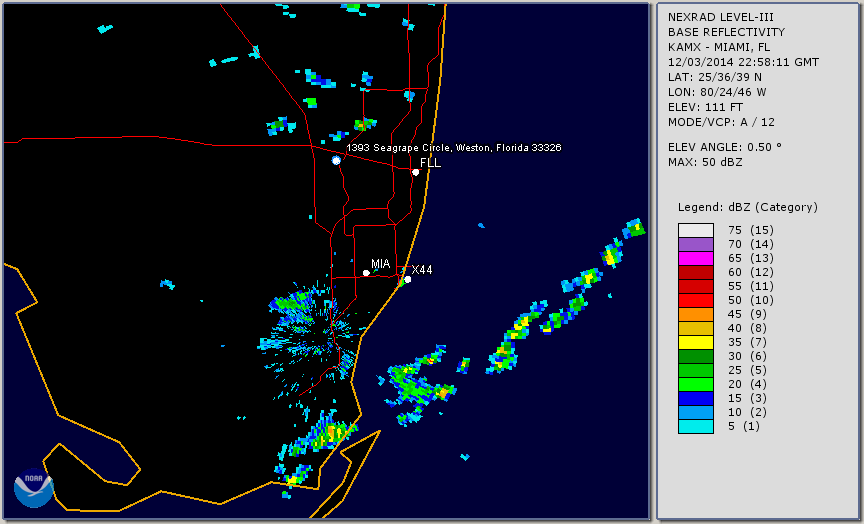The width and height of the screenshot is (864, 524).
Task: Click the FLL airport label
Action: click(430, 163)
